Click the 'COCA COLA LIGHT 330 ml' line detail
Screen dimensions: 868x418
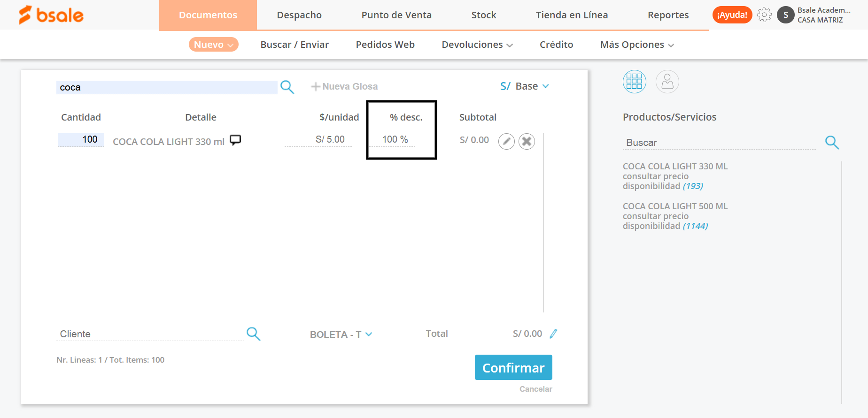point(169,142)
